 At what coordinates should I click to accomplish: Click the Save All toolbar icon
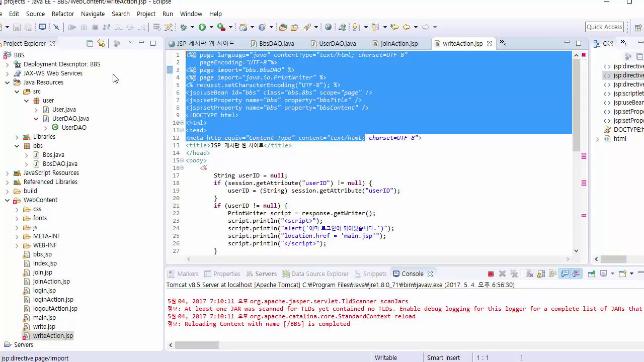(28, 27)
